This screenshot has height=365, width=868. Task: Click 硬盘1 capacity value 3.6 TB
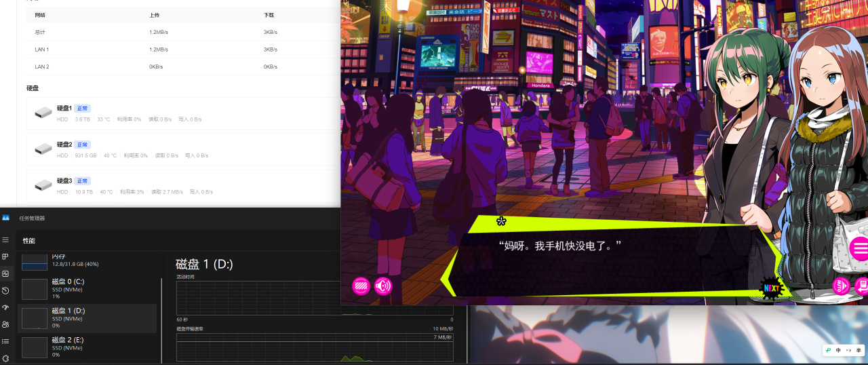(x=82, y=119)
